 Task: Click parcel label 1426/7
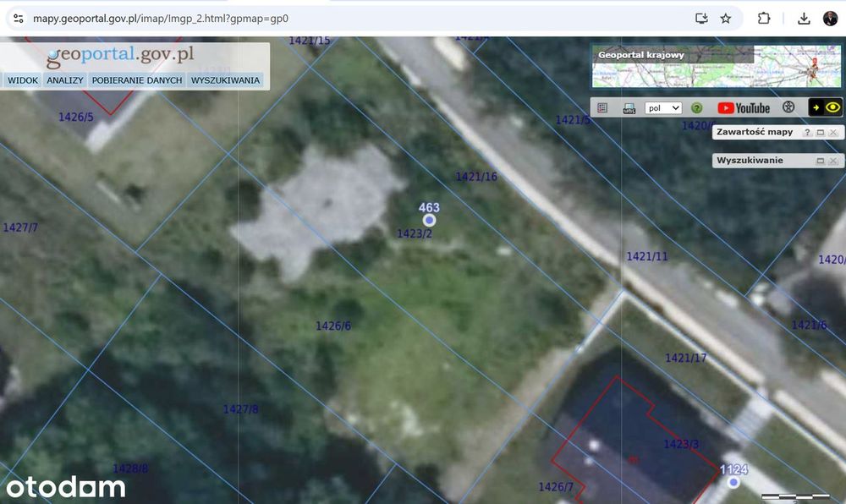click(556, 487)
